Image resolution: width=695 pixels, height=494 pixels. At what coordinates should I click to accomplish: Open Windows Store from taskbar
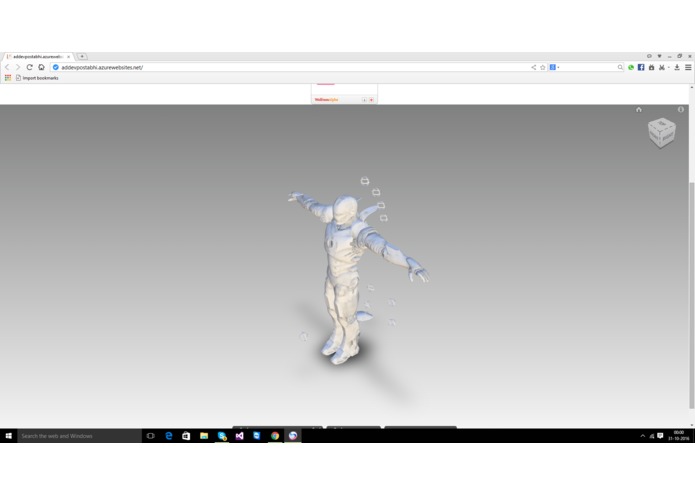click(186, 436)
